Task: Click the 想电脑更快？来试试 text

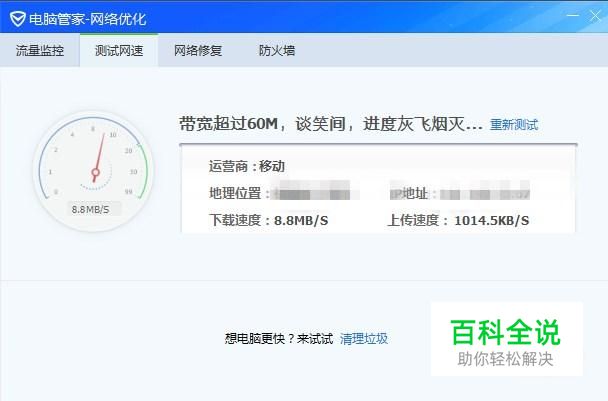Action: [279, 339]
